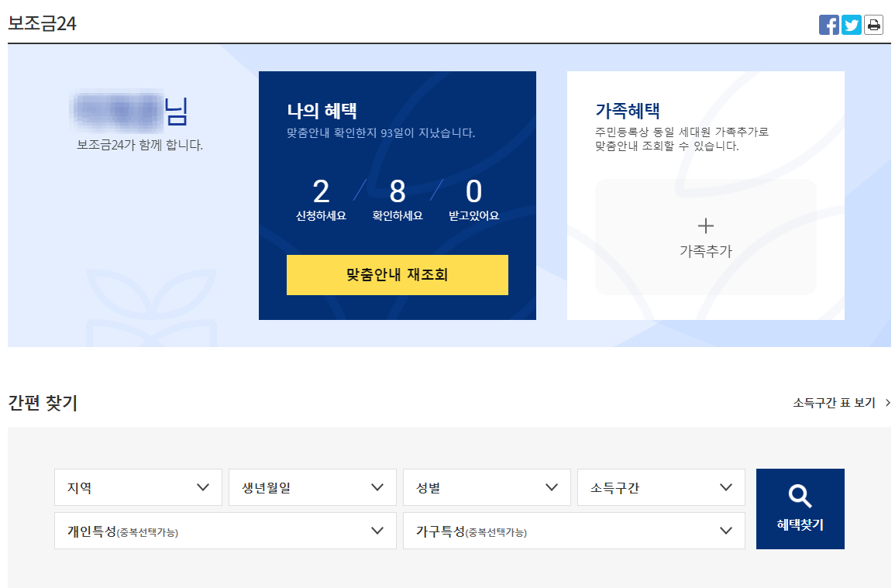Viewport: 895px width, 588px height.
Task: Open the 8 확인하세요 benefits
Action: coord(398,199)
